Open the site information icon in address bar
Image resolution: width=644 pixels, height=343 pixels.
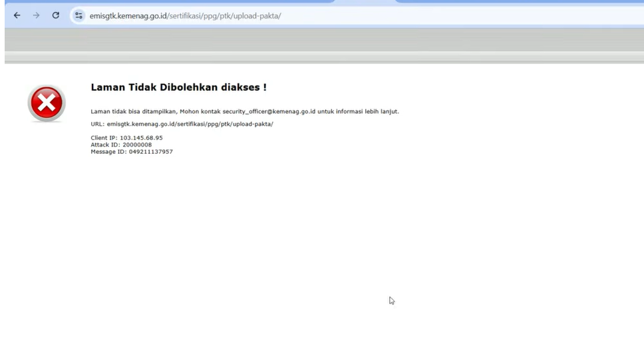[79, 15]
